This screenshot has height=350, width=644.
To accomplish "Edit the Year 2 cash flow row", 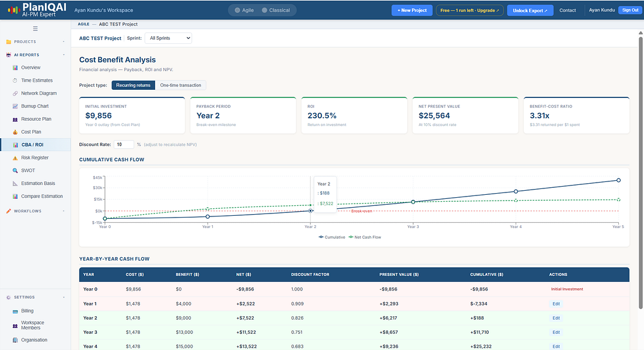I will pos(556,318).
